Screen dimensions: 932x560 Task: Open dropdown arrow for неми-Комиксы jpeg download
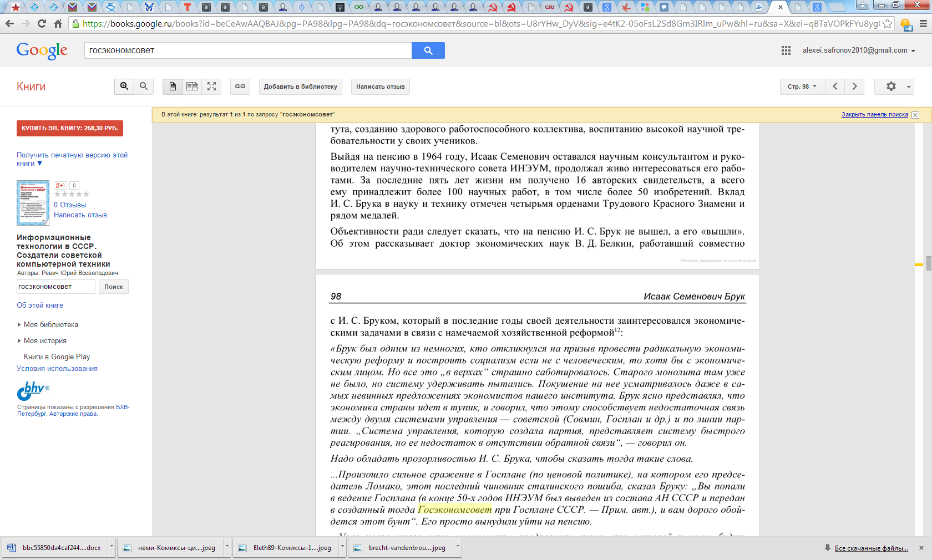[x=227, y=547]
